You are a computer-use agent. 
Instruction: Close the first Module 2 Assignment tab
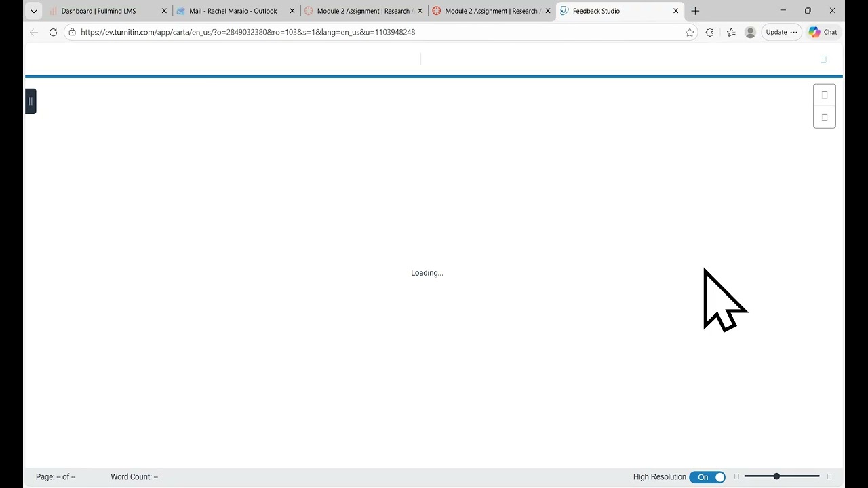tap(420, 11)
